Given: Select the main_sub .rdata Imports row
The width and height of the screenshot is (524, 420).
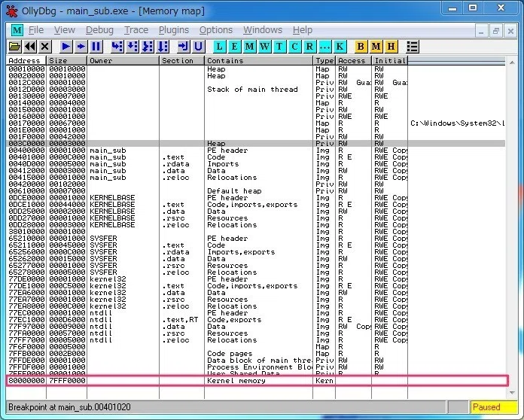Looking at the screenshot, I should tap(256, 164).
